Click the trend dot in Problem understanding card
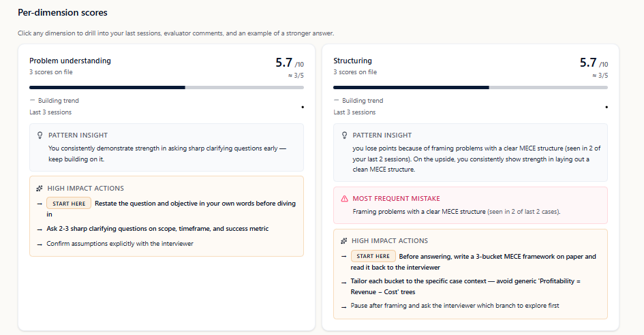The image size is (644, 335). [302, 107]
